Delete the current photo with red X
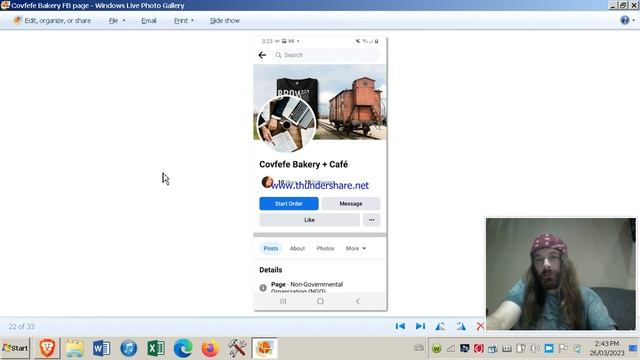Image resolution: width=640 pixels, height=360 pixels. coord(480,326)
